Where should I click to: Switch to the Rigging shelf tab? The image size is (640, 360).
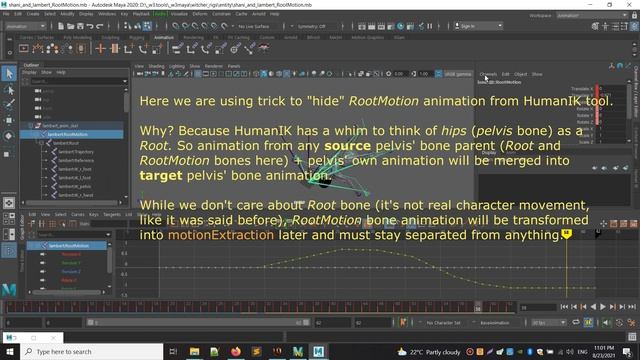tap(136, 38)
